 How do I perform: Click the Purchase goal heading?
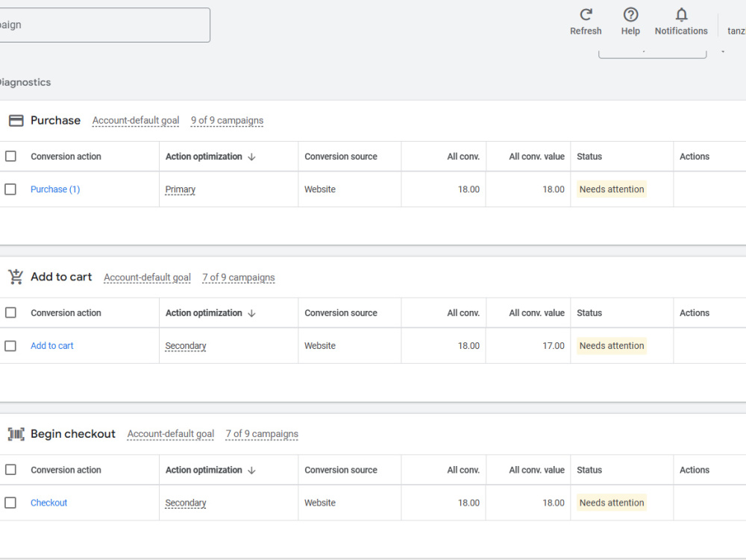tap(55, 120)
